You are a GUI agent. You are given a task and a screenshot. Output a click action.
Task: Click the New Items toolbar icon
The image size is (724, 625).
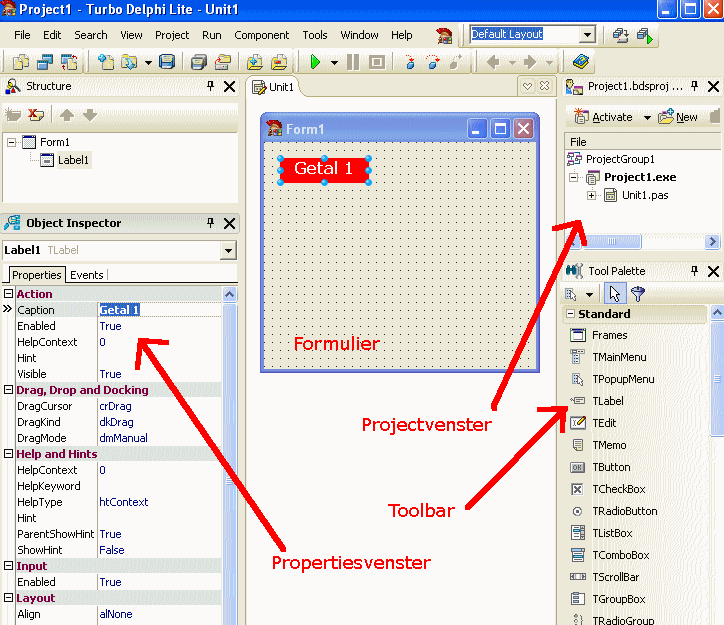106,62
